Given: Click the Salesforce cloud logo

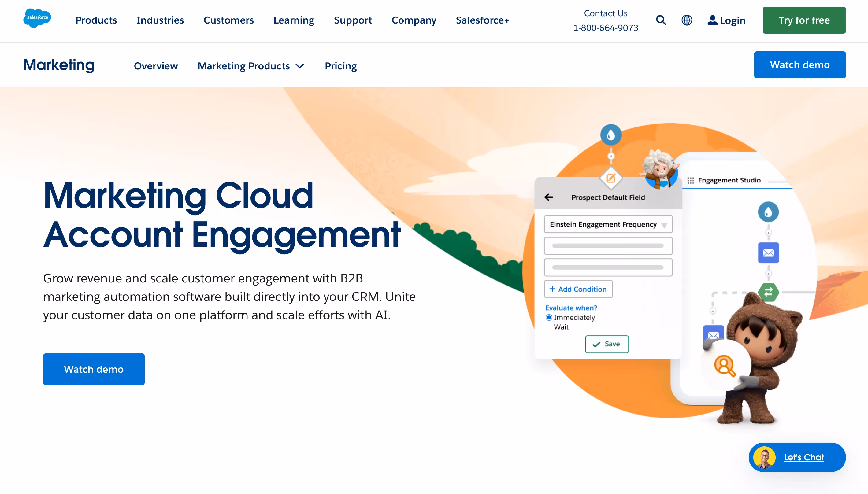Looking at the screenshot, I should pyautogui.click(x=37, y=18).
